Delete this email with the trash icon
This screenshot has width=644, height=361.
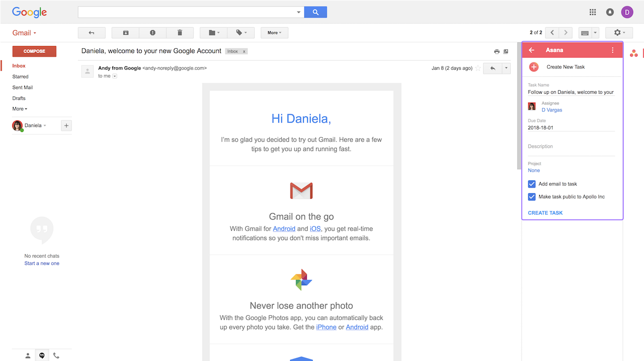click(x=180, y=33)
